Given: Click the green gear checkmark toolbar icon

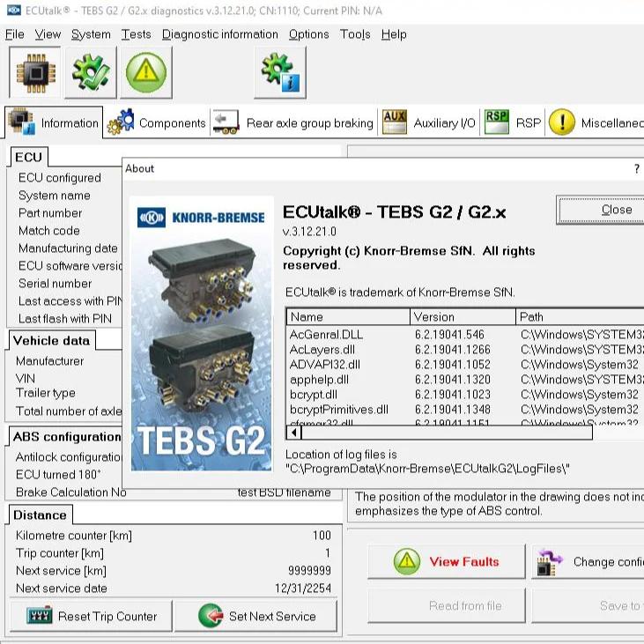Looking at the screenshot, I should [x=91, y=73].
